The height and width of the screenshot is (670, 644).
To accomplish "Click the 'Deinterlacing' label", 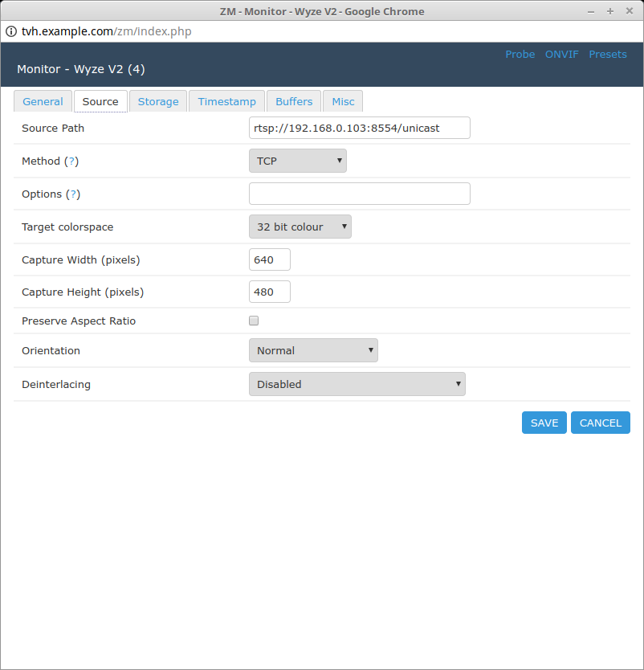I will click(x=56, y=384).
